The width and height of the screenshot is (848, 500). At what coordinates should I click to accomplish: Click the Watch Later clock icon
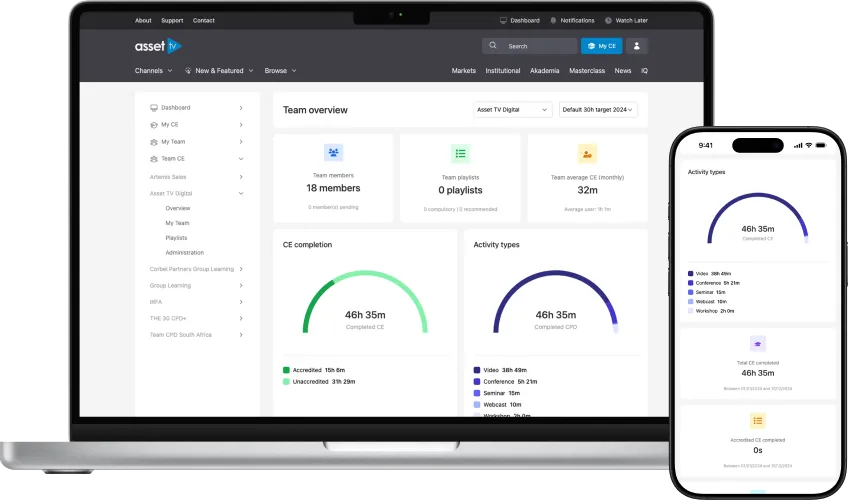607,20
